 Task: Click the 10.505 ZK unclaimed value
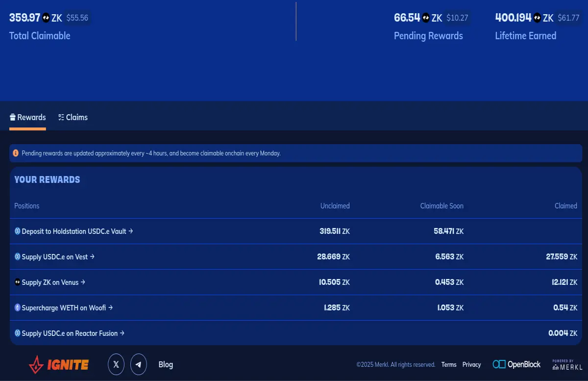pyautogui.click(x=334, y=282)
